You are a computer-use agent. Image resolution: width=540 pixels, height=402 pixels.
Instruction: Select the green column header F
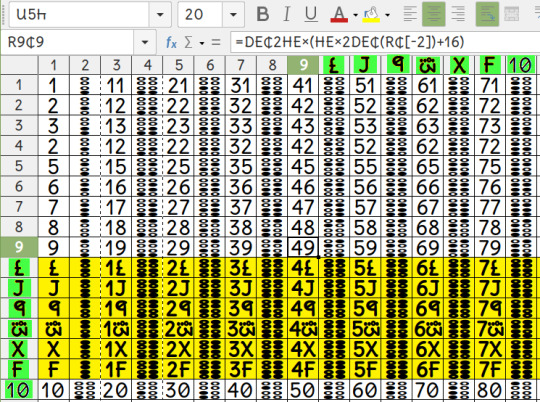click(x=490, y=65)
